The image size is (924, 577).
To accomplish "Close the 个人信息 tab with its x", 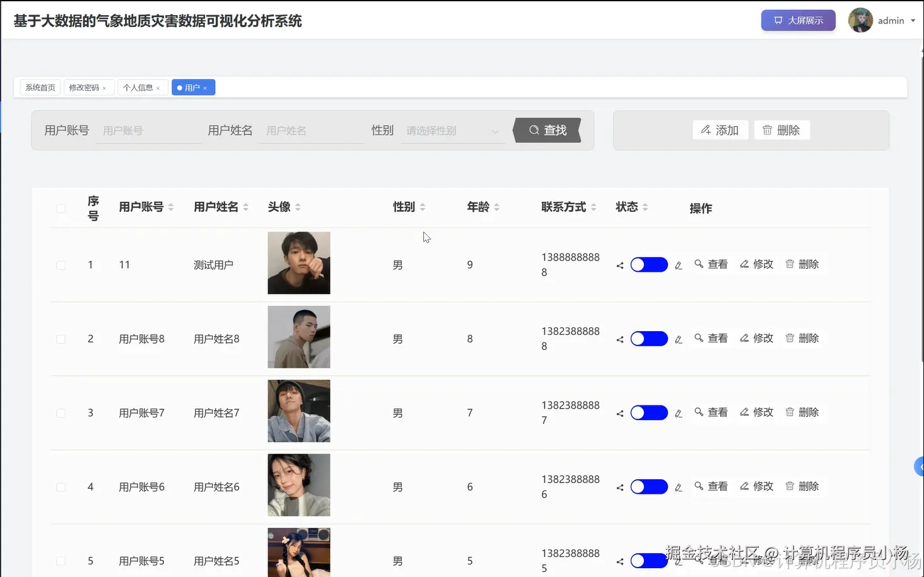I will point(158,88).
